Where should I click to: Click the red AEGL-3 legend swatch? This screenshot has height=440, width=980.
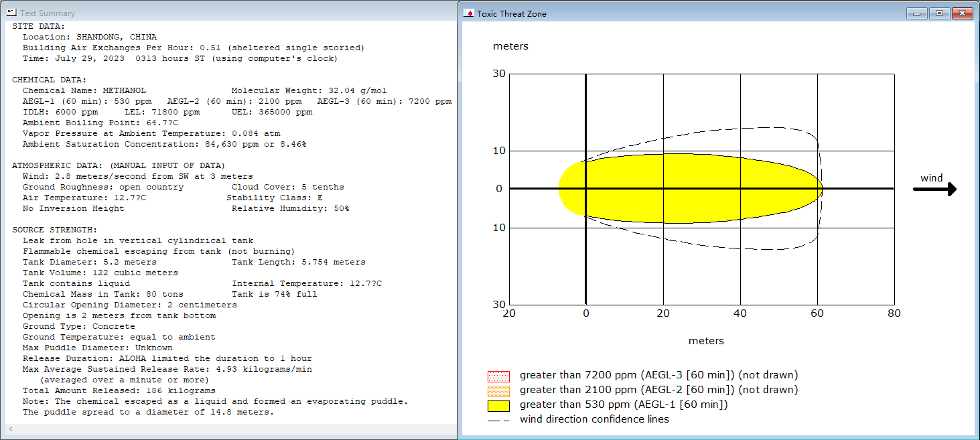[499, 376]
